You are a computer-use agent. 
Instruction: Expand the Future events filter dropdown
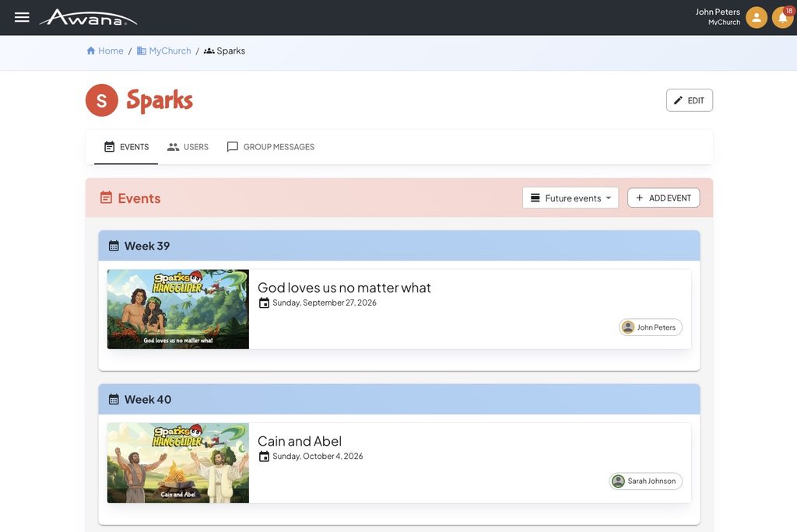[571, 198]
